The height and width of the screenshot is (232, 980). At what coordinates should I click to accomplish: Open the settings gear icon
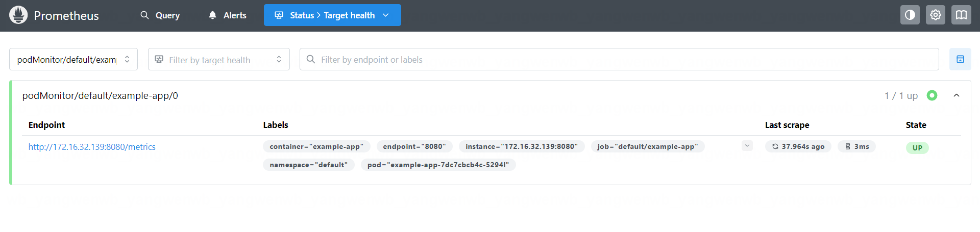[x=935, y=15]
